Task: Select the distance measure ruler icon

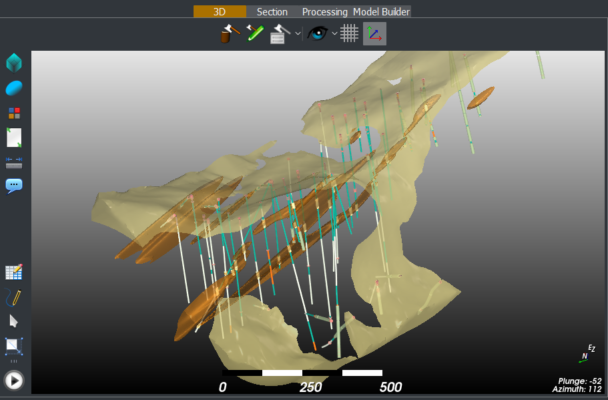Action: (14, 162)
